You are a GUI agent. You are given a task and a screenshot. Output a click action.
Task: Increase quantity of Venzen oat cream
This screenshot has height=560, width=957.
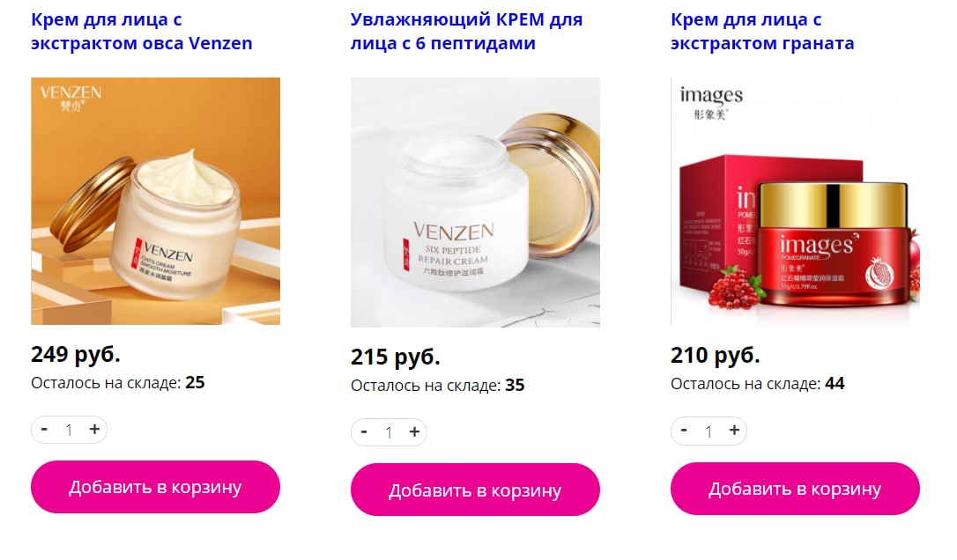(94, 430)
